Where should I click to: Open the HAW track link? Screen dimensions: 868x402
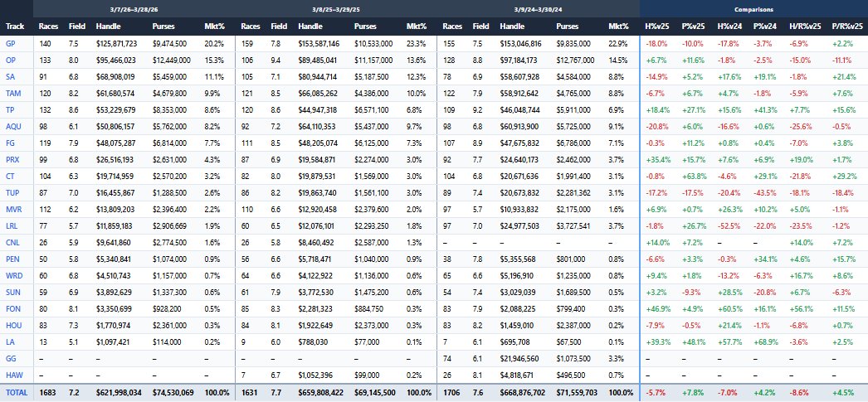click(13, 375)
